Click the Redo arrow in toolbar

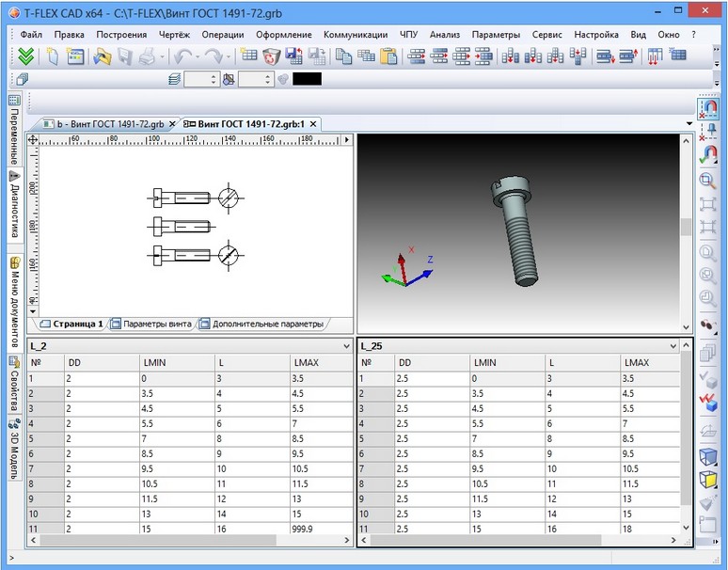pos(213,56)
